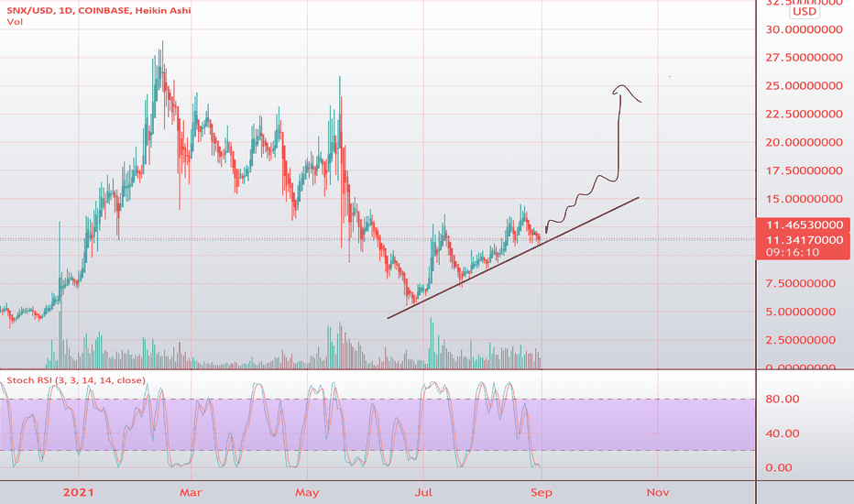The width and height of the screenshot is (854, 504).
Task: Click the 27.50000000 price axis label
Action: (x=804, y=58)
